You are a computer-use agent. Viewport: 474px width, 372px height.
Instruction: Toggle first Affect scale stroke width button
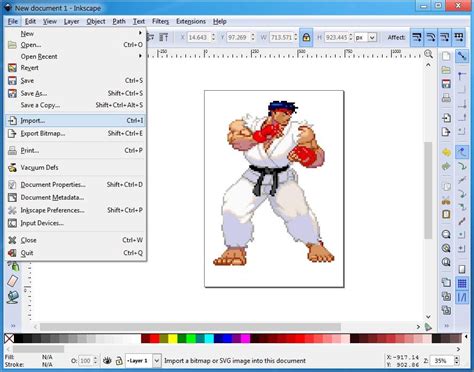tap(417, 37)
